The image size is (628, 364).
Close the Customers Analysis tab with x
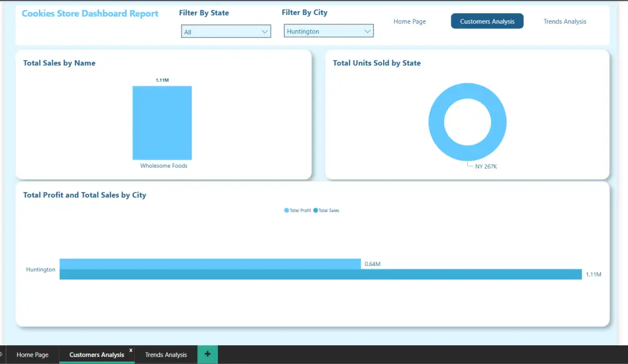[x=131, y=350]
